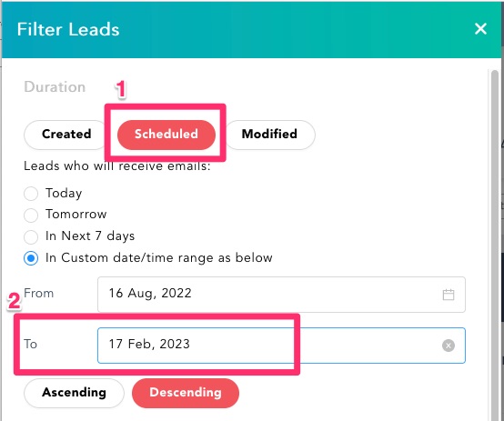Image resolution: width=504 pixels, height=421 pixels.
Task: Select custom date/time range radio button
Action: point(31,258)
